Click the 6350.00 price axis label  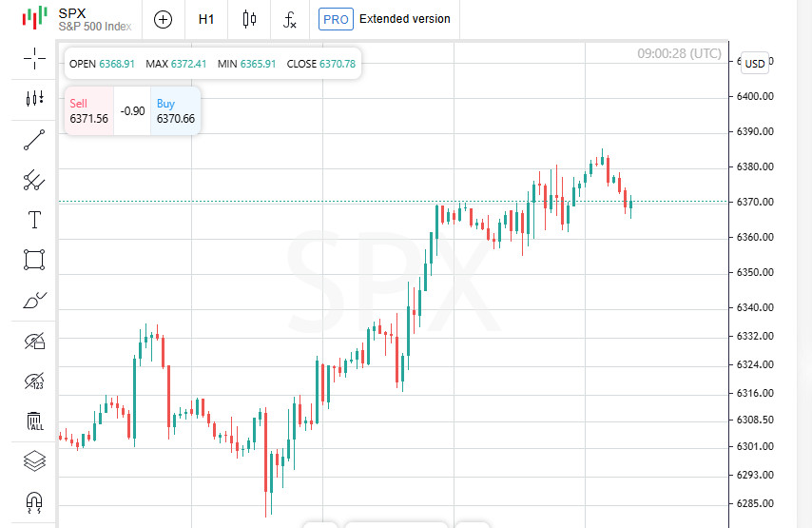755,272
